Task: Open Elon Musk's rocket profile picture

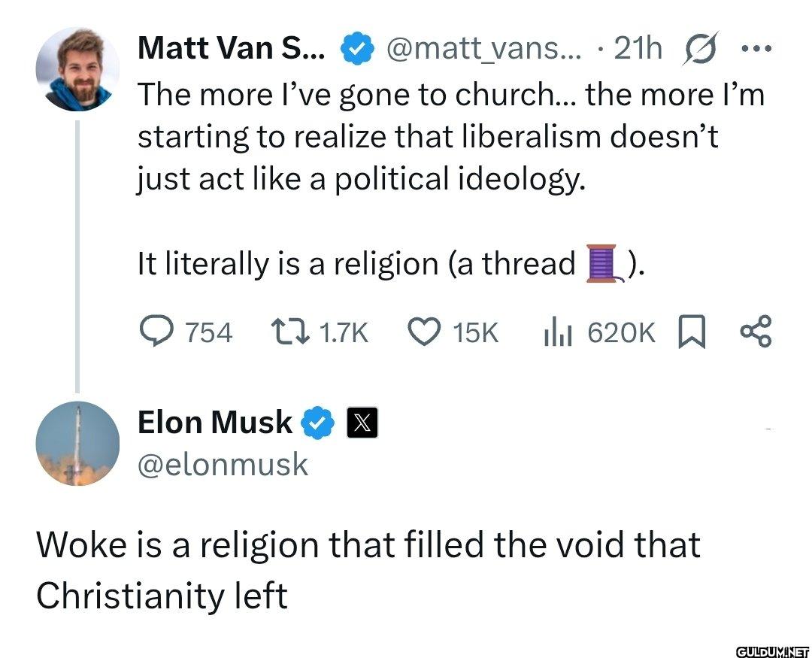Action: pos(77,443)
